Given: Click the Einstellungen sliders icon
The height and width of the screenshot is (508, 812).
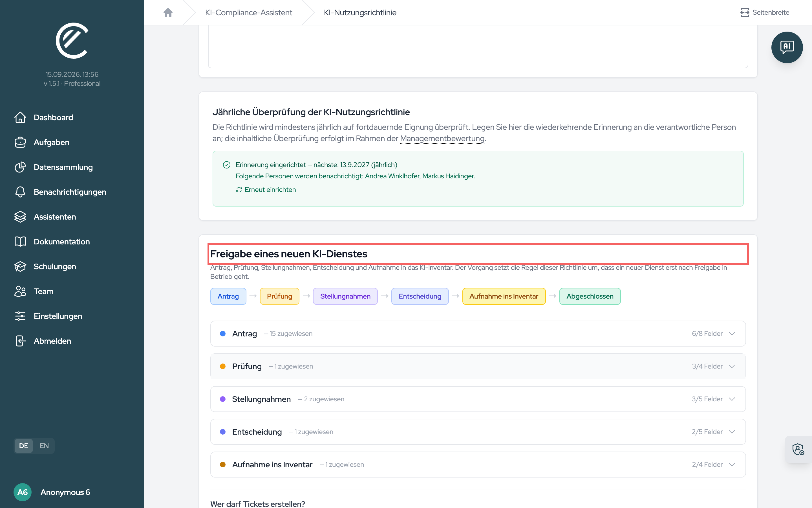Looking at the screenshot, I should point(20,316).
